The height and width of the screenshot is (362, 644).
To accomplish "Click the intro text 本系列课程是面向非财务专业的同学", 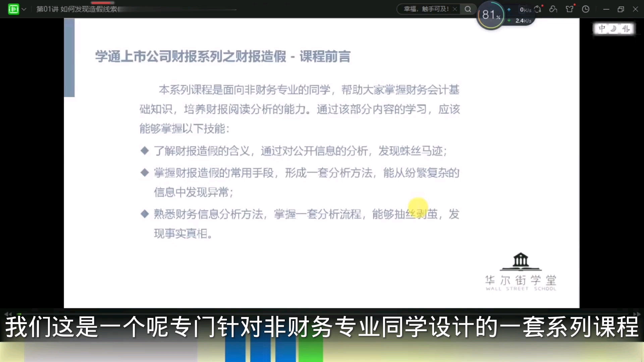I will [x=245, y=90].
